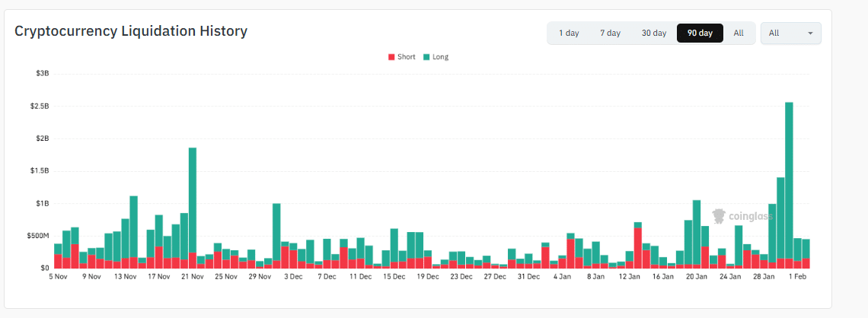Click the tall green spike near 21 Nov
Viewport: 868px width, 318px height.
193,198
